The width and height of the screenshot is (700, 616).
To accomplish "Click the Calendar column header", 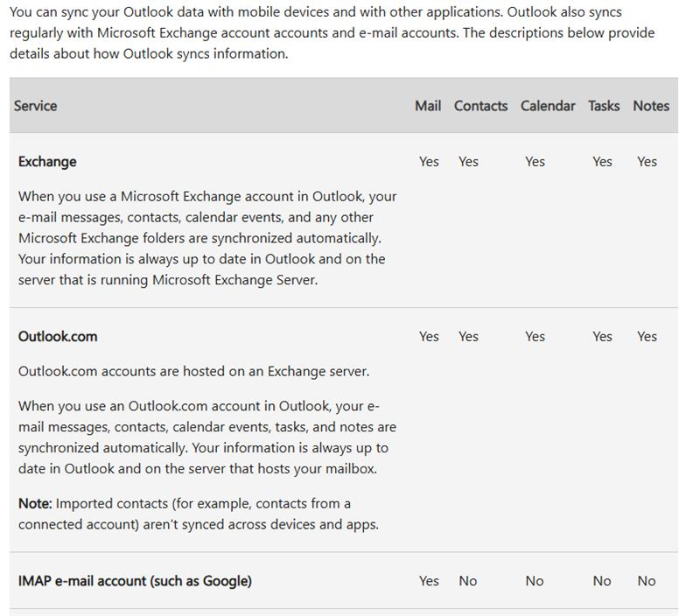I will coord(548,106).
